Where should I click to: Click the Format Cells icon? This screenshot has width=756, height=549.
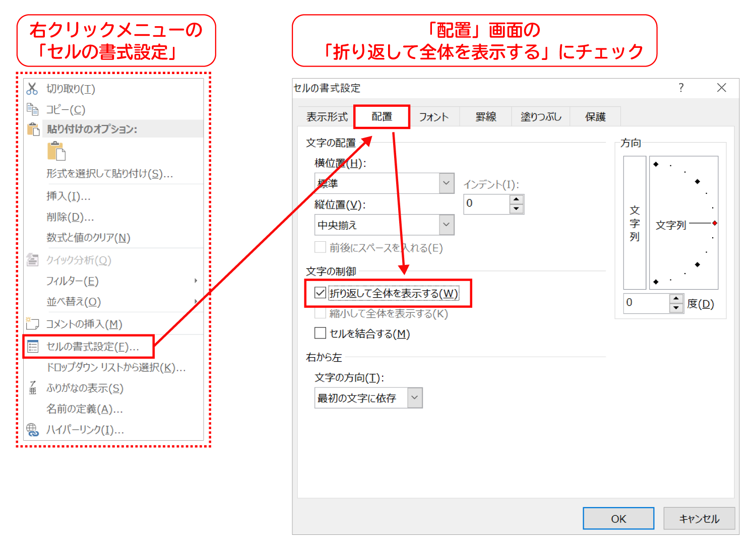coord(33,347)
